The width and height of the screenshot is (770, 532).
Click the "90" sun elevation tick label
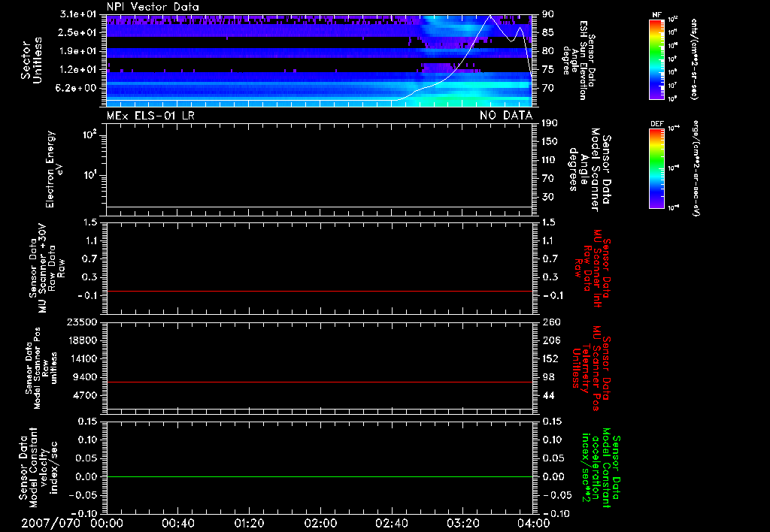[548, 14]
